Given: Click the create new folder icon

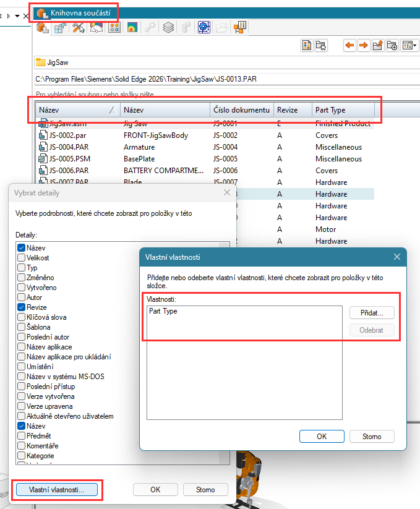Looking at the screenshot, I should click(x=392, y=45).
